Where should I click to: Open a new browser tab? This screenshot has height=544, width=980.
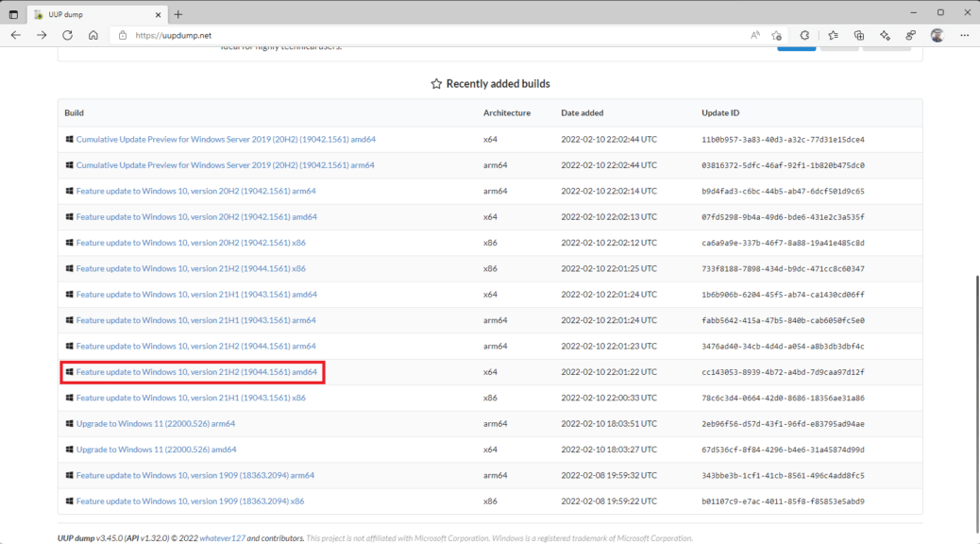click(x=177, y=14)
